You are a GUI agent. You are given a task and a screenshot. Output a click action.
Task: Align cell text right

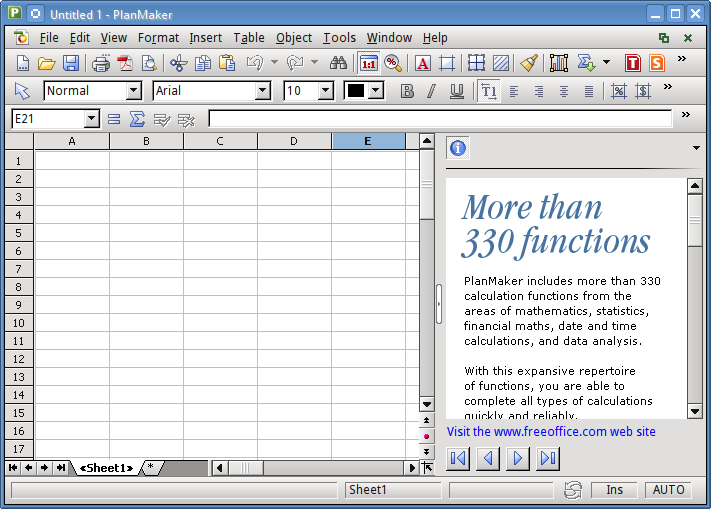pyautogui.click(x=539, y=91)
